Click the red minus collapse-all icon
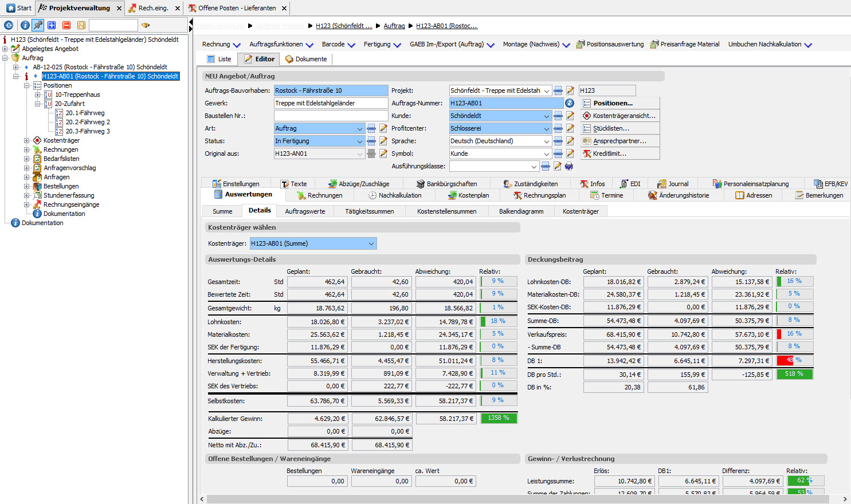851x504 pixels. pos(66,25)
